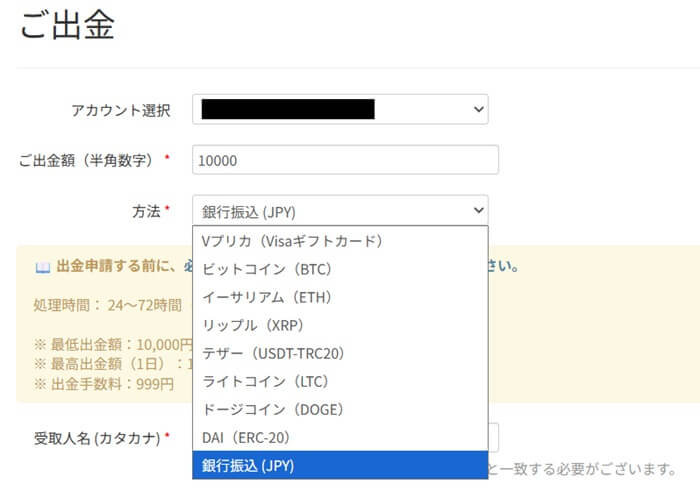The width and height of the screenshot is (700, 491).
Task: Click the ご出金額 amount input field
Action: point(345,160)
